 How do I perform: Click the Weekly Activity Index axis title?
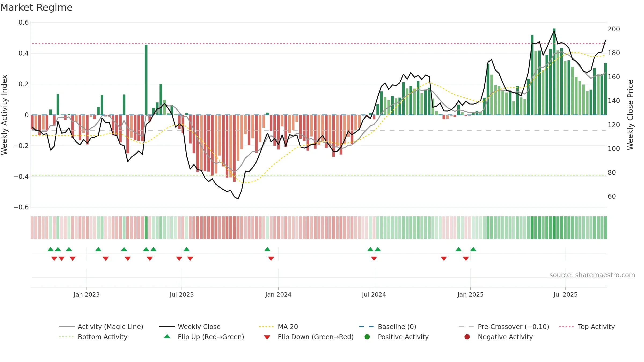pos(4,115)
